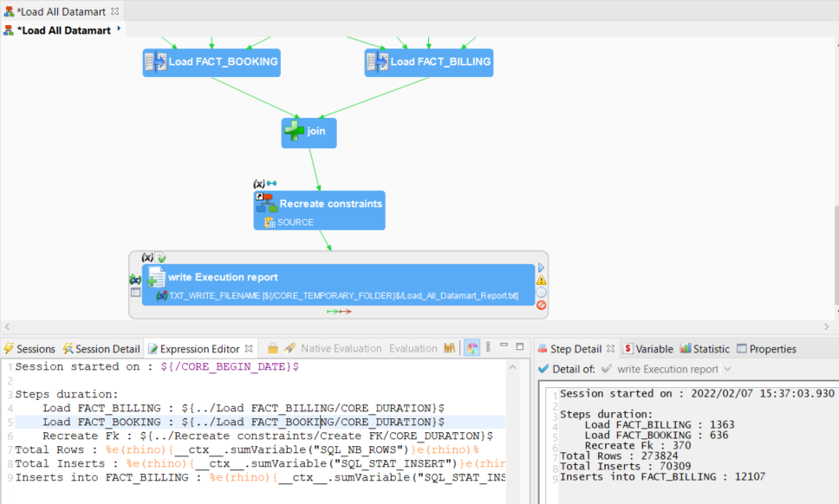The image size is (839, 504).
Task: Click the red stop icon beside write Execution report
Action: coord(542,305)
